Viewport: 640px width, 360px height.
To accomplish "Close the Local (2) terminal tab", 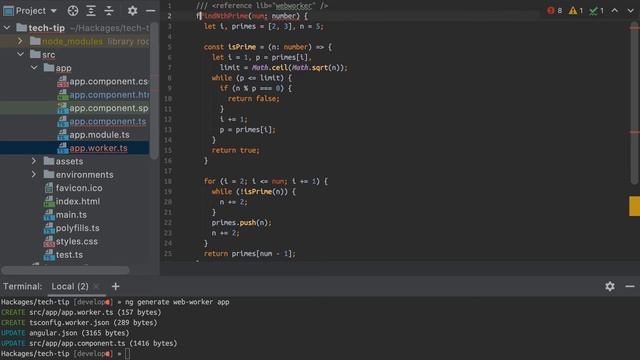I will click(x=96, y=287).
